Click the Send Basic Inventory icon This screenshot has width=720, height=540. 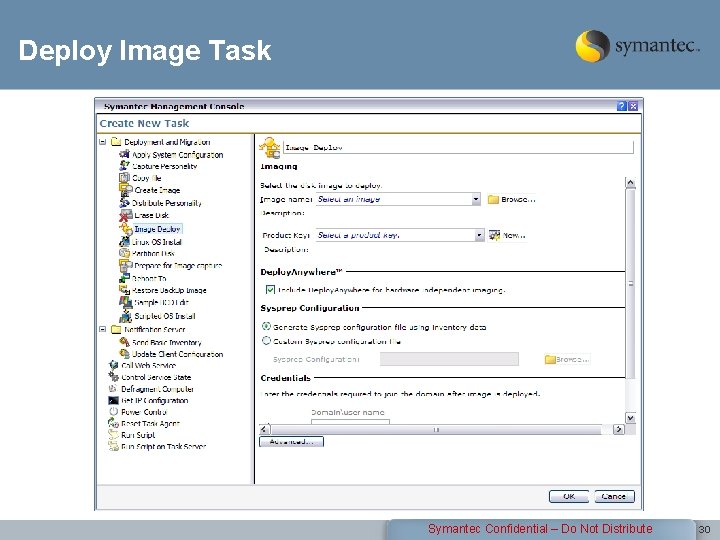124,342
